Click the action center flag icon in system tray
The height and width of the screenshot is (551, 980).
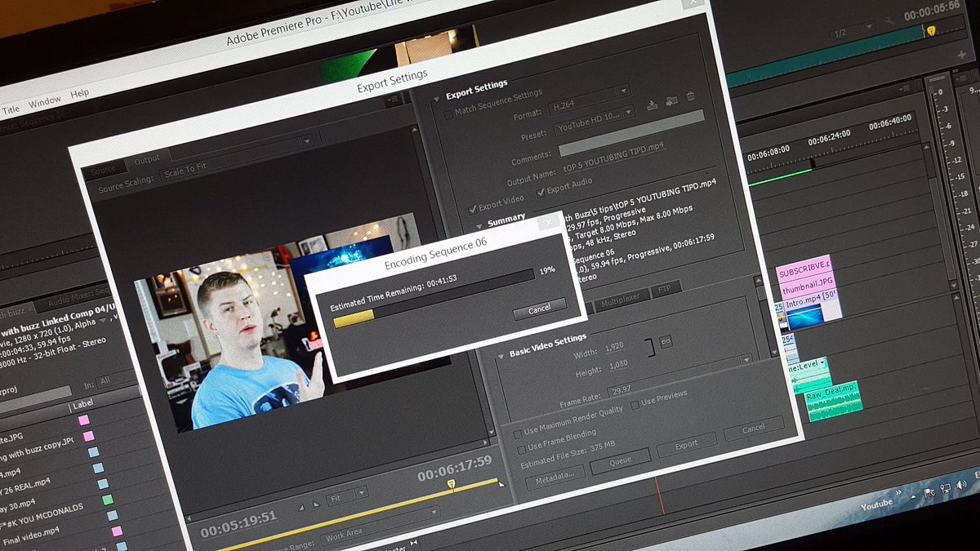[x=930, y=493]
